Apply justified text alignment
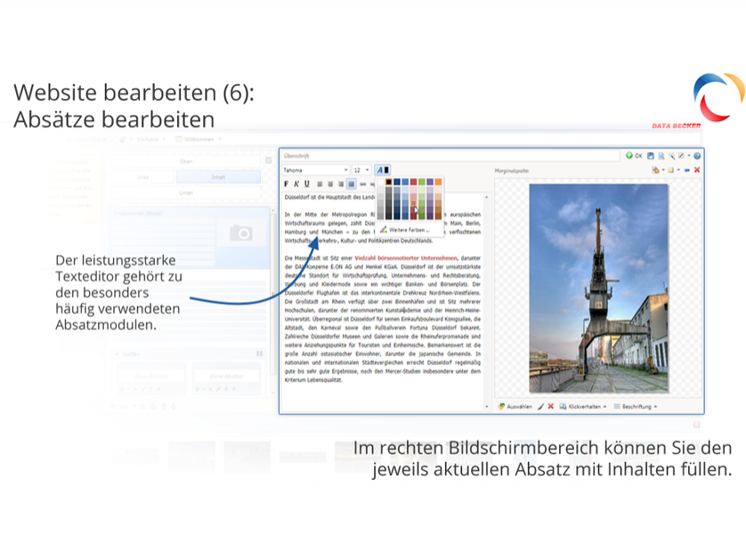 pos(352,183)
